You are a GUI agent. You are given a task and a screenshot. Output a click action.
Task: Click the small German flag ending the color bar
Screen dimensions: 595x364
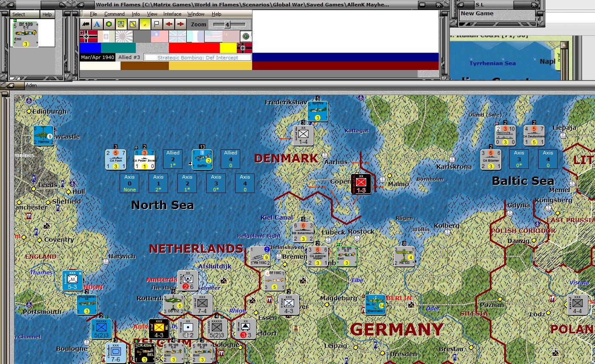(x=244, y=48)
